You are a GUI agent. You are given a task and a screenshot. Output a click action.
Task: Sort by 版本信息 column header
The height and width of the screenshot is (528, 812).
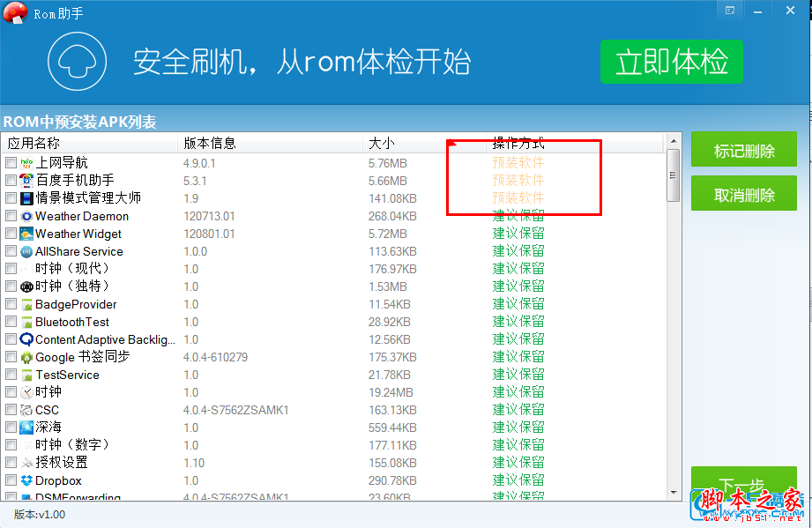point(270,143)
